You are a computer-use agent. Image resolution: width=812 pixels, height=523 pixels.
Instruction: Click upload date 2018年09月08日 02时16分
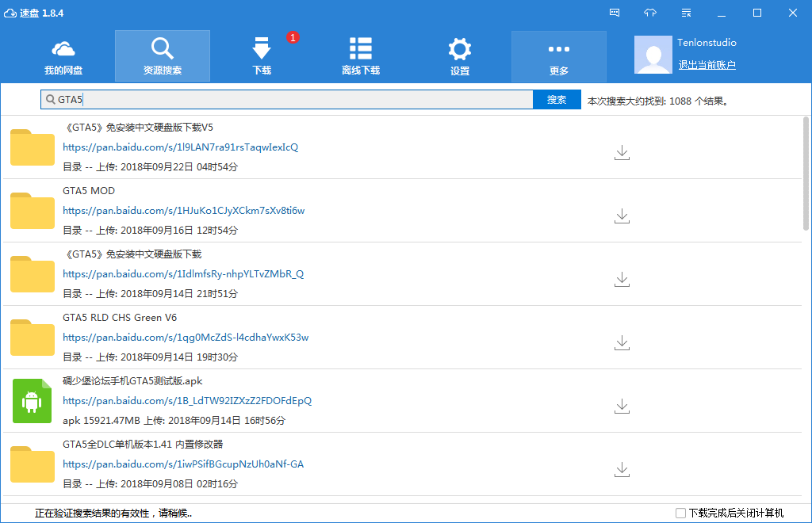pyautogui.click(x=179, y=483)
